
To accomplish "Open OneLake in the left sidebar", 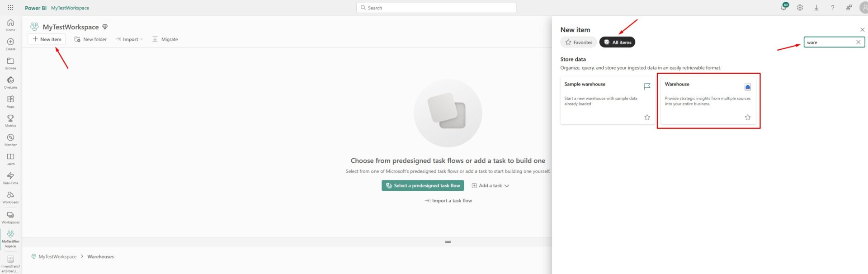I will point(10,82).
